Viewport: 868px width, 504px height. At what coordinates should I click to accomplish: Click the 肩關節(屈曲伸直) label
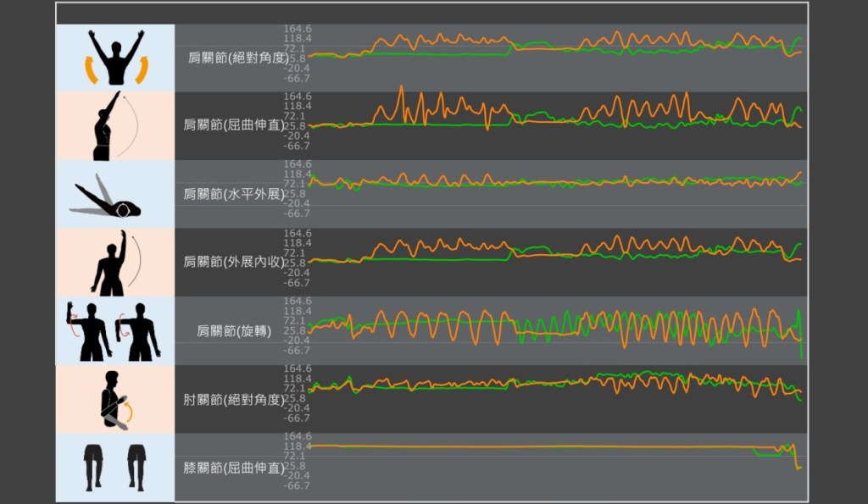(x=235, y=125)
